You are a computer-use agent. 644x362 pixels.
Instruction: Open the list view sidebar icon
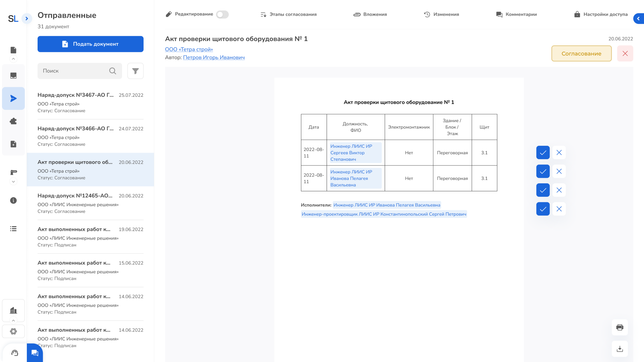tap(13, 229)
